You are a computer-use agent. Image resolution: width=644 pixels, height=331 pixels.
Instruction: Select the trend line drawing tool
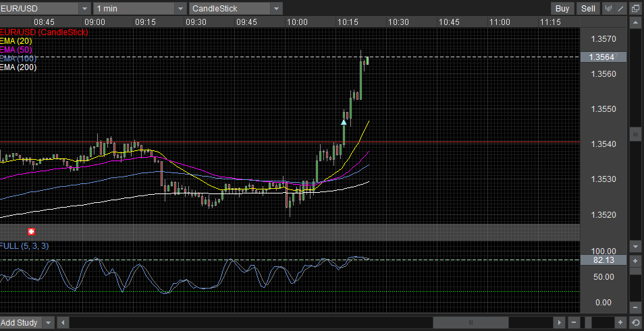(x=621, y=8)
